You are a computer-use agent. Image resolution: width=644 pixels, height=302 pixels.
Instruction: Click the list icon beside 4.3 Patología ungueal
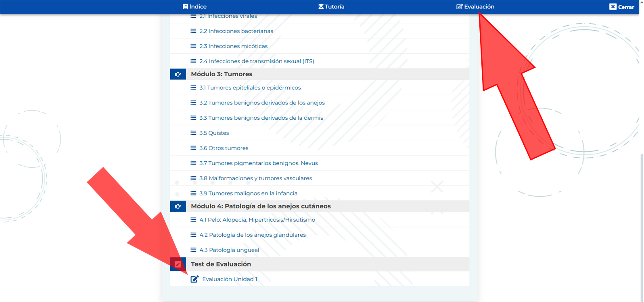point(193,250)
